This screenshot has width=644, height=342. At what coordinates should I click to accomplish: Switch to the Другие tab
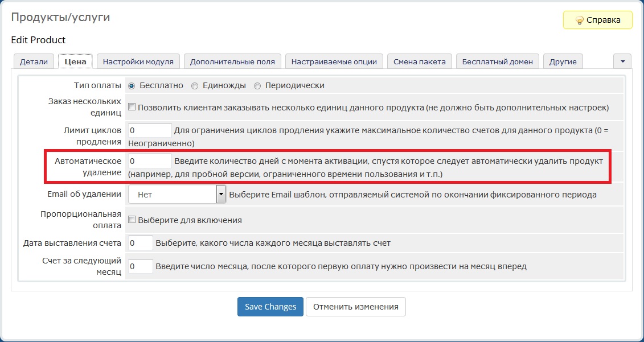(563, 61)
